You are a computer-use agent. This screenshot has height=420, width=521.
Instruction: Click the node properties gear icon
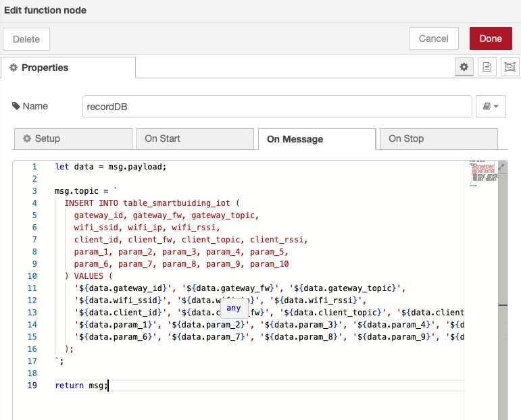click(464, 67)
